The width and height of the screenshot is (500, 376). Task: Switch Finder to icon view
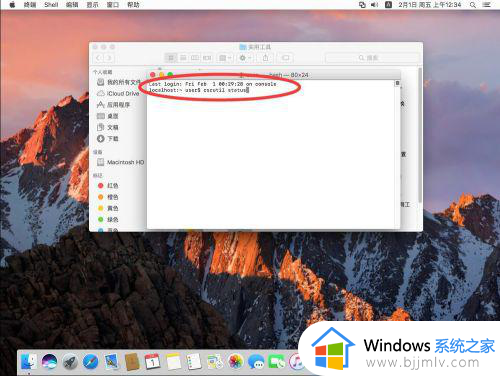click(x=171, y=58)
